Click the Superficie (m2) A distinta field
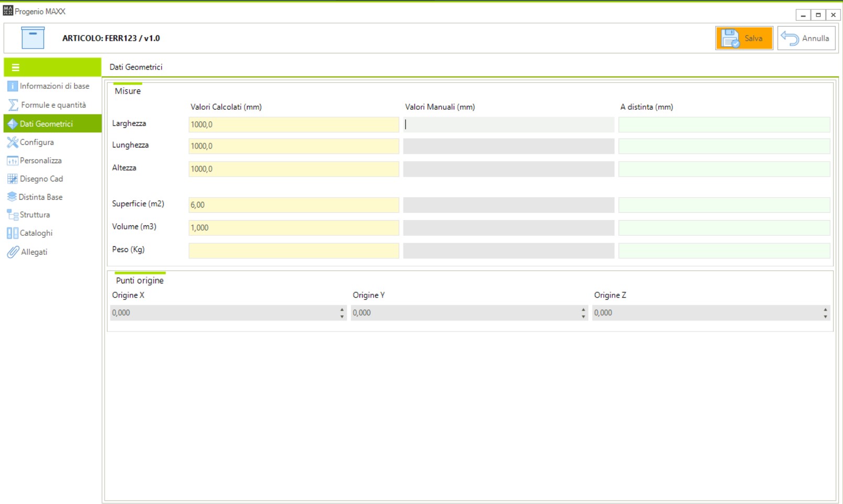This screenshot has width=843, height=504. coord(724,205)
